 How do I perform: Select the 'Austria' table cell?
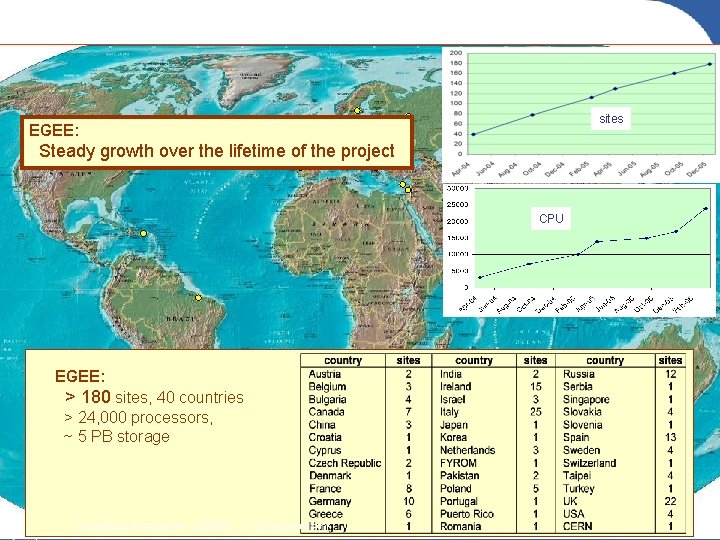pyautogui.click(x=325, y=374)
